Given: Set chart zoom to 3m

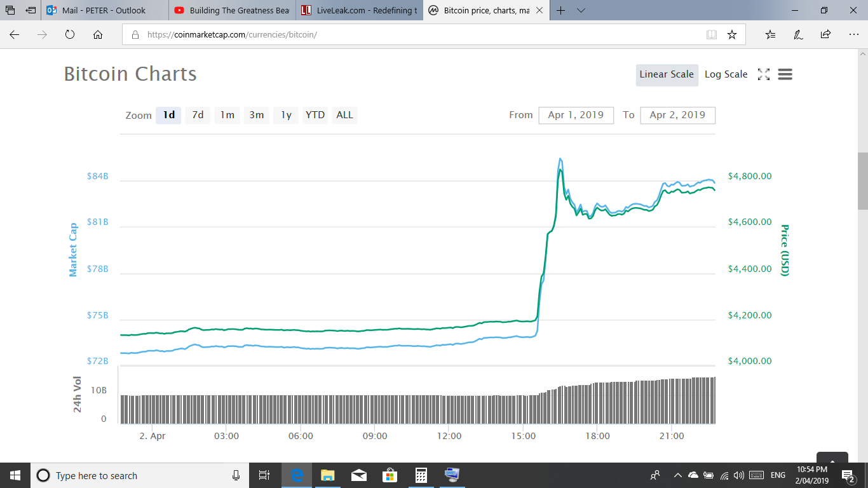Looking at the screenshot, I should click(256, 115).
